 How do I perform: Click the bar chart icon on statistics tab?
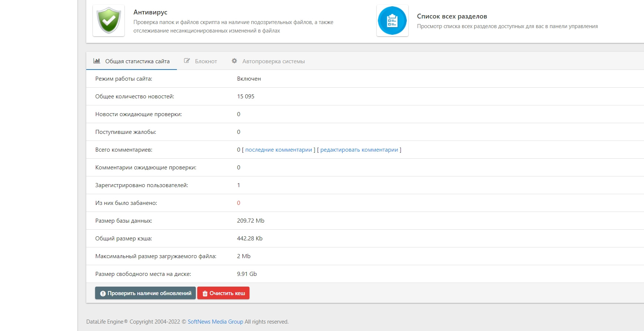97,61
